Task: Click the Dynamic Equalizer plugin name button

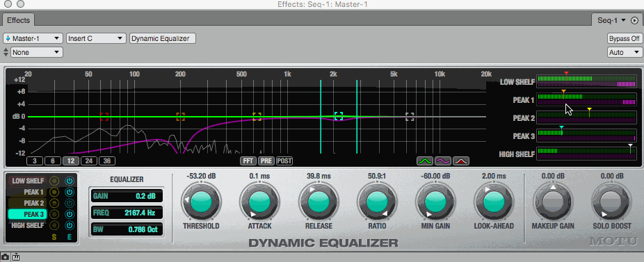Action: tap(162, 38)
